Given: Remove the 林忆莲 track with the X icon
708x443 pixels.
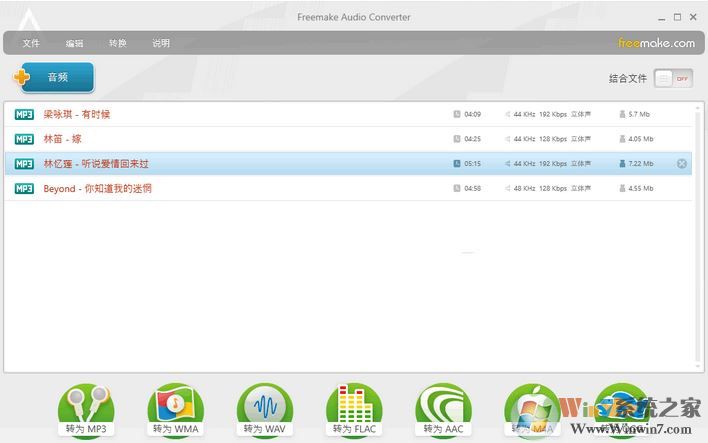Looking at the screenshot, I should (x=682, y=164).
